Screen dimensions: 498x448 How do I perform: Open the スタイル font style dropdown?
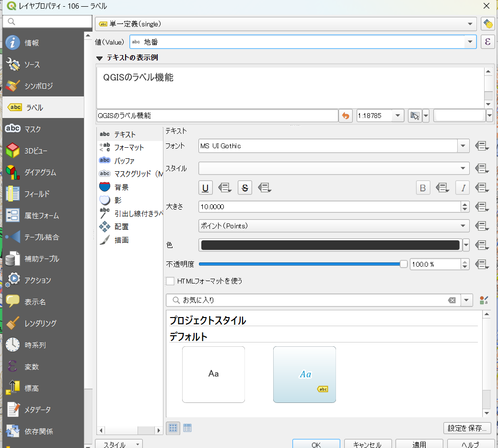[x=334, y=168]
